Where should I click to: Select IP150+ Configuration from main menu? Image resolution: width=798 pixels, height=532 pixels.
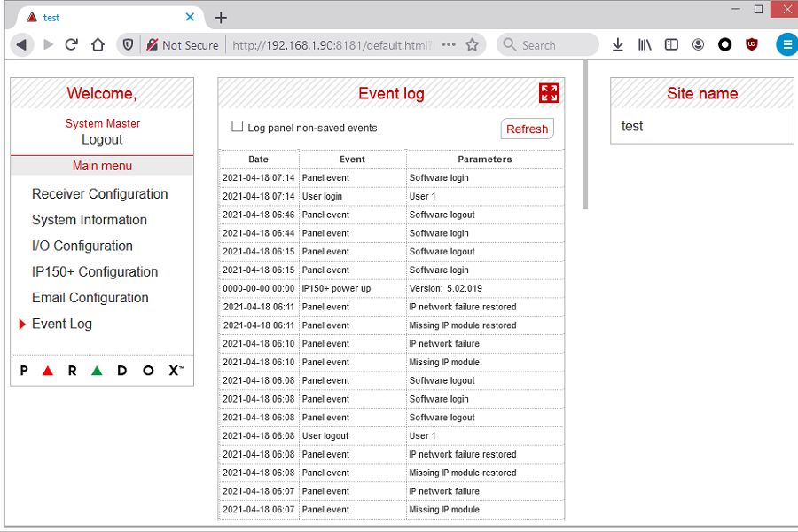click(x=95, y=272)
